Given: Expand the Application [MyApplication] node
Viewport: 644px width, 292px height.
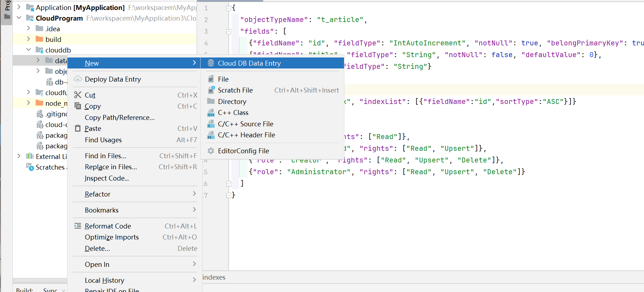Looking at the screenshot, I should click(x=19, y=7).
